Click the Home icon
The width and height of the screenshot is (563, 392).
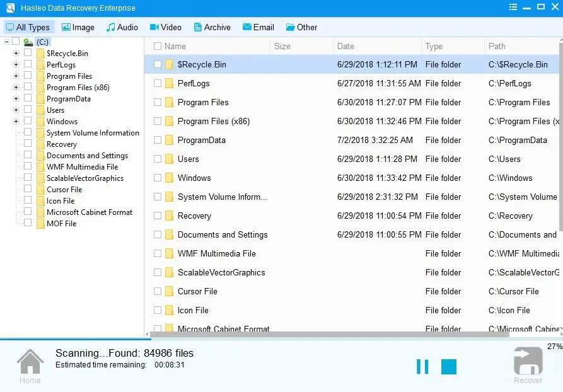30,362
